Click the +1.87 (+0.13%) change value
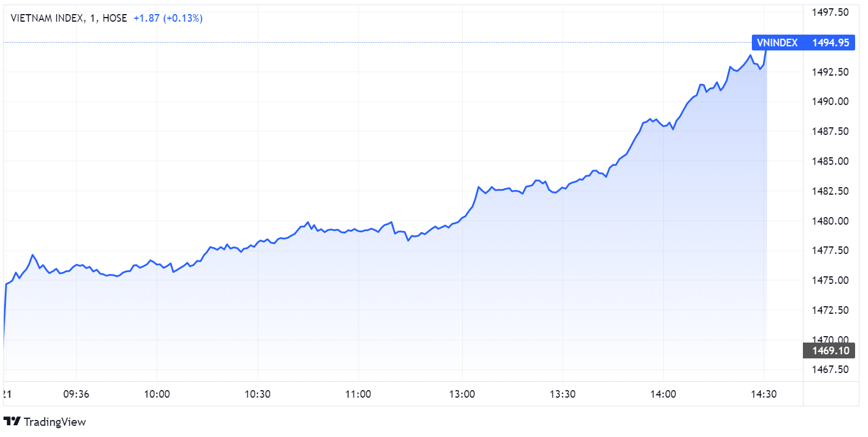868x437 pixels. click(x=168, y=18)
